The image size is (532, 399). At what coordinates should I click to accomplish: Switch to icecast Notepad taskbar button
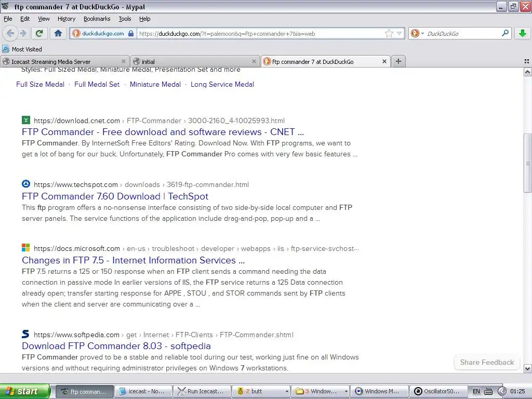pyautogui.click(x=143, y=391)
